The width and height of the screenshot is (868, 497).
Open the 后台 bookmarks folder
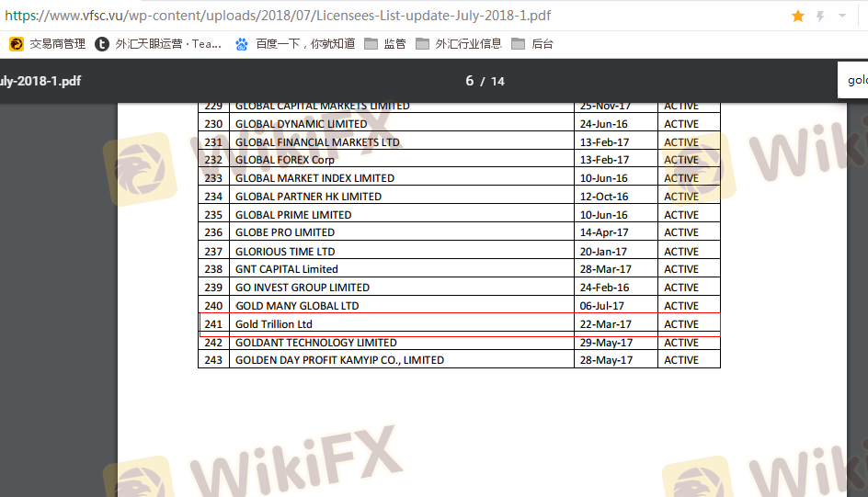pos(532,44)
